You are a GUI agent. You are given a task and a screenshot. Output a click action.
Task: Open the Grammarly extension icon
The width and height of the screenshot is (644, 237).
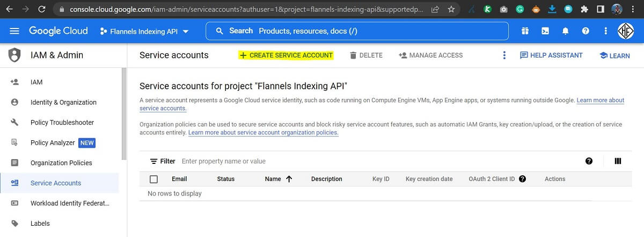pyautogui.click(x=519, y=9)
